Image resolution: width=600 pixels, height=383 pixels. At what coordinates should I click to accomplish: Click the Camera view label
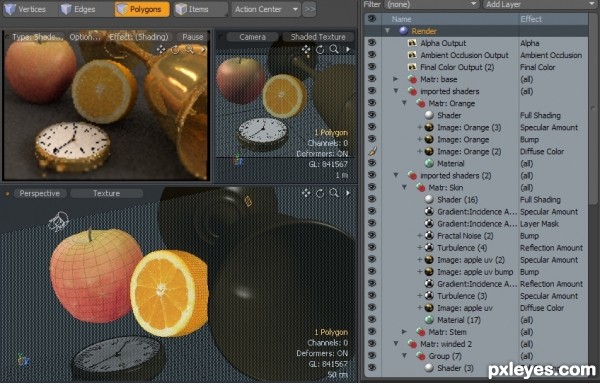pyautogui.click(x=252, y=37)
